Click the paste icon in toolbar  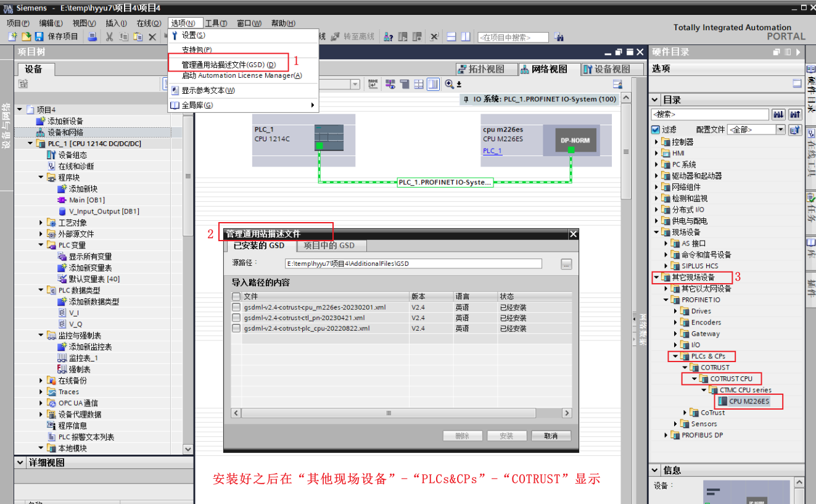coord(138,36)
